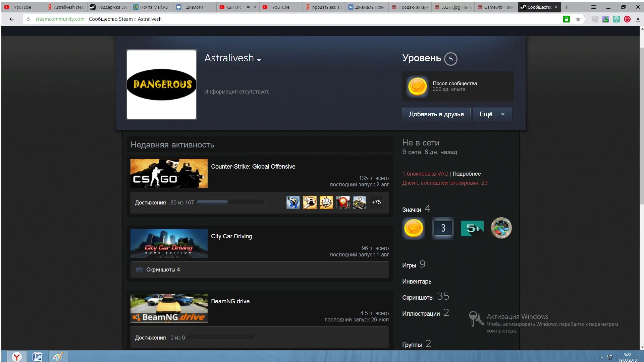Bookmark the page with the star icon

(x=578, y=19)
